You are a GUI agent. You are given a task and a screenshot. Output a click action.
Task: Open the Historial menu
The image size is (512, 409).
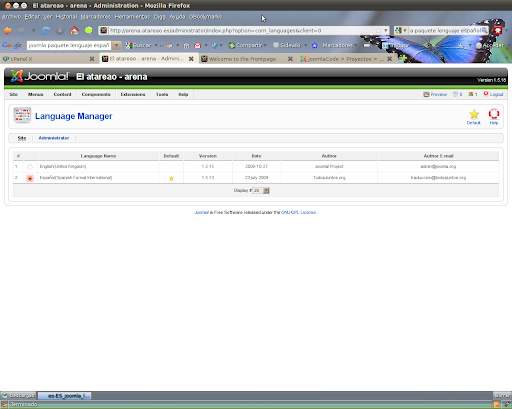click(x=66, y=17)
